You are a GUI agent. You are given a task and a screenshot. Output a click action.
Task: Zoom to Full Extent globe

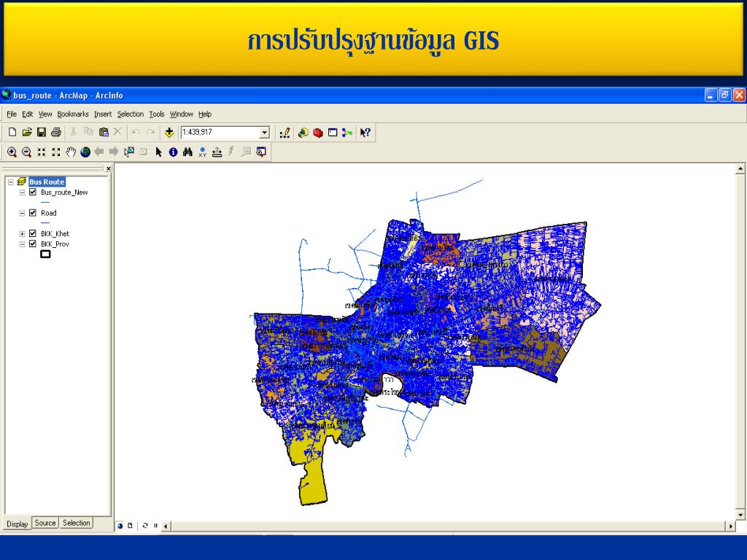pos(85,152)
